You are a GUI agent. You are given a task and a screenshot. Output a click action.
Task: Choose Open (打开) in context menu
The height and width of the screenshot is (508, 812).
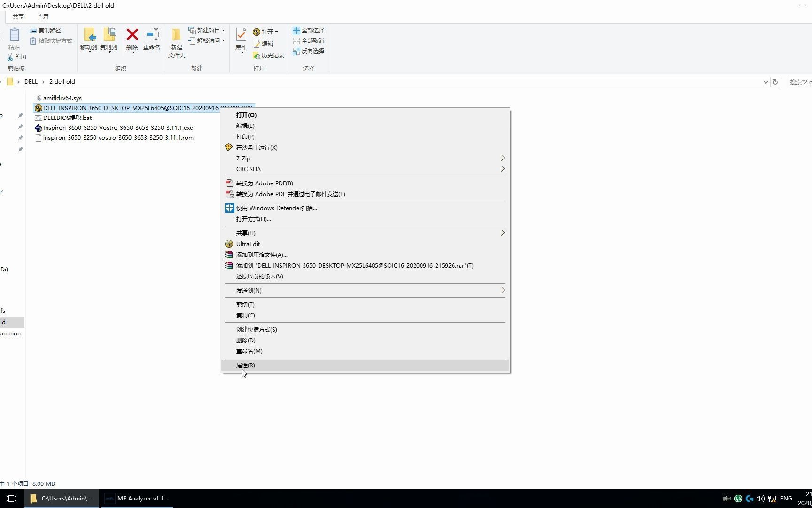point(365,115)
